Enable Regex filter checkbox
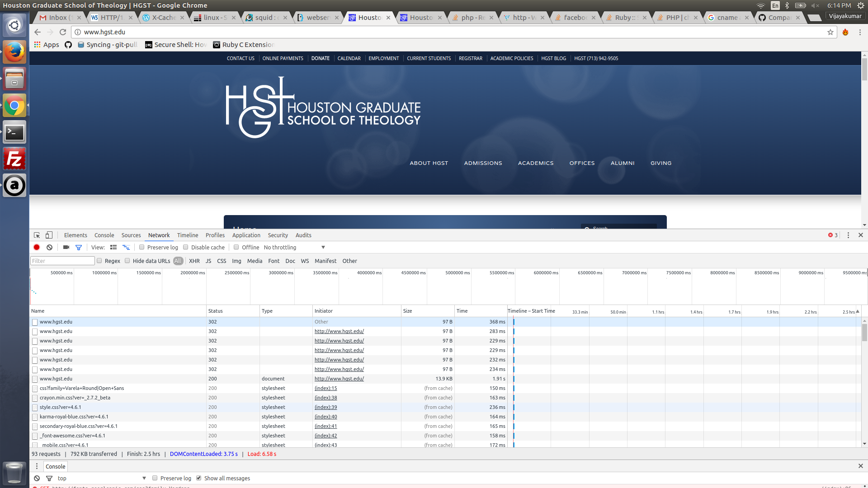 tap(99, 261)
